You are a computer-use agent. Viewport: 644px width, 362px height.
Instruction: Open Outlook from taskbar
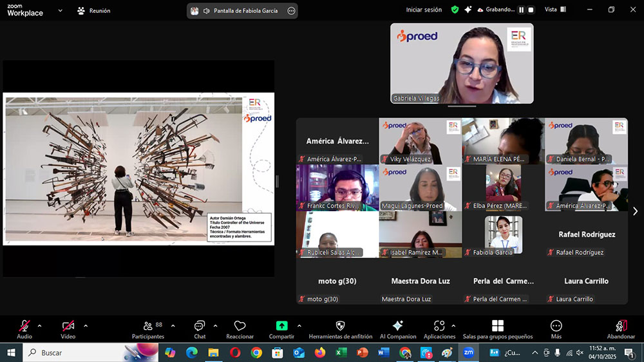coord(299,352)
